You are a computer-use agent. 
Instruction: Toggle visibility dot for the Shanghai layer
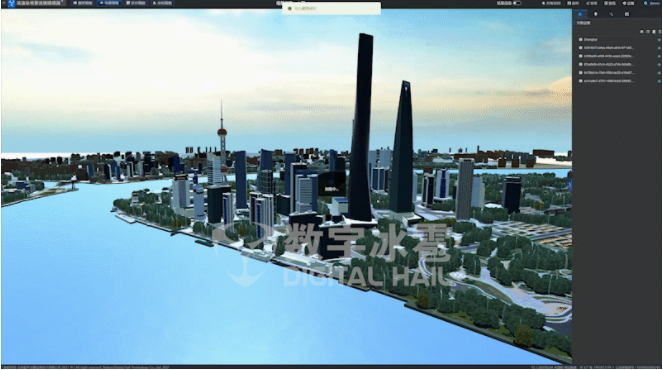(x=659, y=40)
